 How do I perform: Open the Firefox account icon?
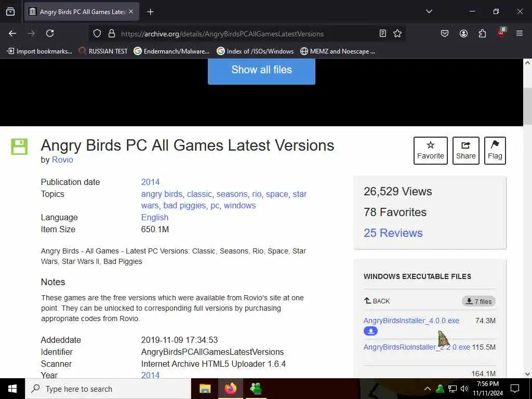coord(463,33)
